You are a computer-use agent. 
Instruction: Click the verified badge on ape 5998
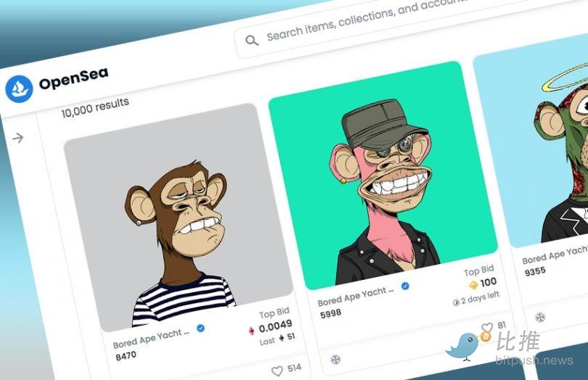pyautogui.click(x=405, y=286)
